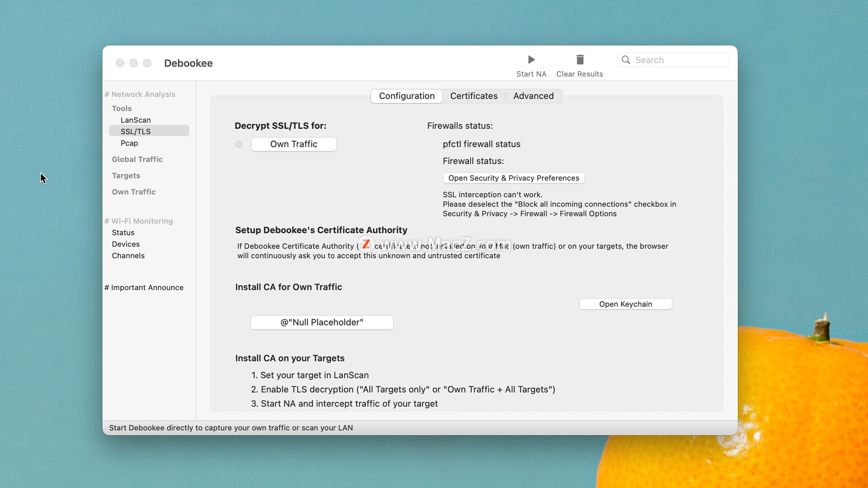This screenshot has height=488, width=868.
Task: Click 'Enable TLS decryption' step text
Action: tap(403, 389)
